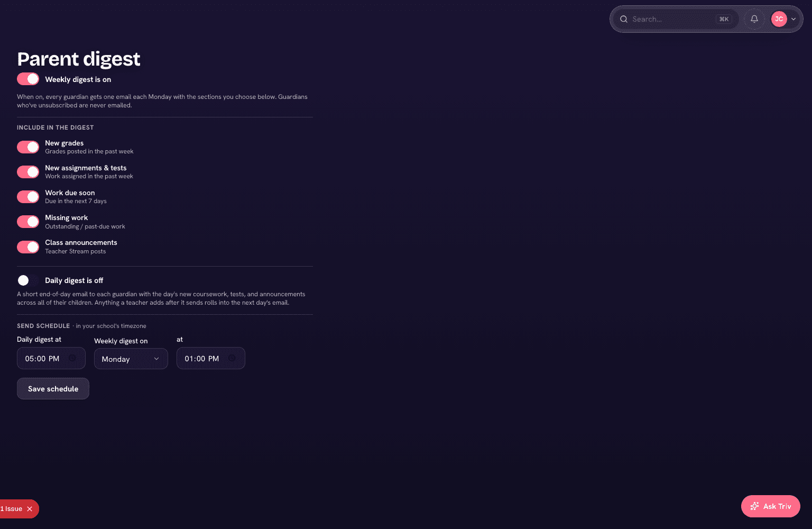
Task: Enable the Daily digest toggle
Action: [28, 280]
